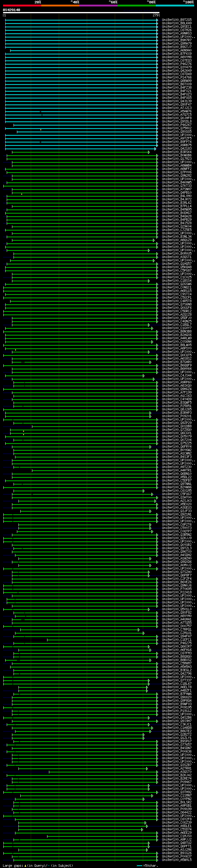Select label UniRef100_Q0JHF8

tap(177, 118)
